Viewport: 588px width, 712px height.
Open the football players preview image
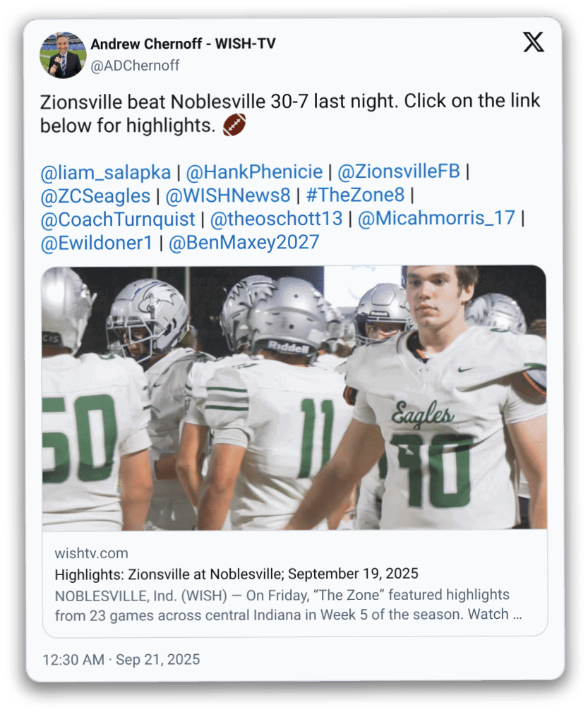(294, 397)
